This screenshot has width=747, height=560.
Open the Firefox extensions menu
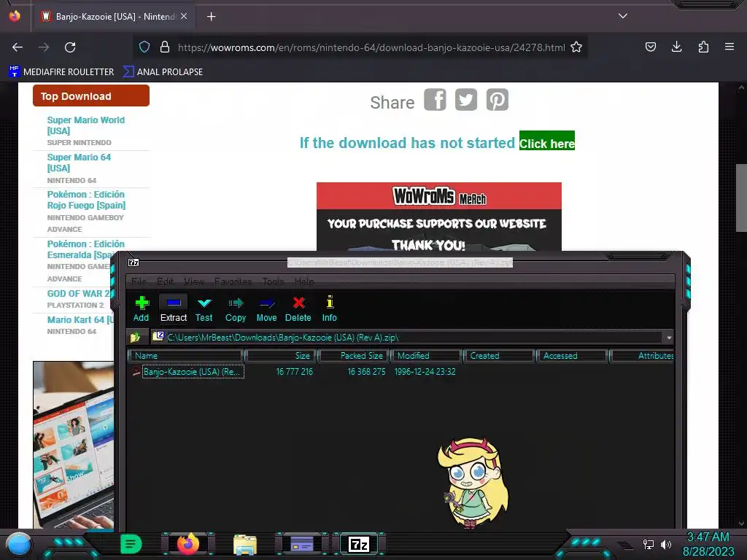coord(703,47)
